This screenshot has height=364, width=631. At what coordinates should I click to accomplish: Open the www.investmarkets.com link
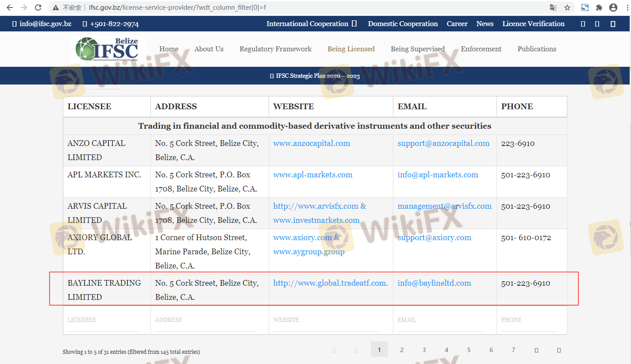click(x=316, y=220)
